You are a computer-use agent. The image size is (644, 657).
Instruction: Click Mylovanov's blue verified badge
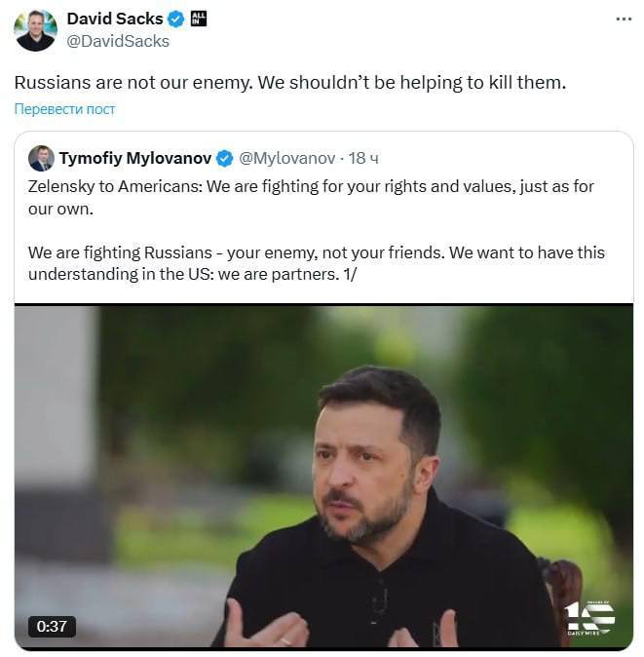coord(225,158)
